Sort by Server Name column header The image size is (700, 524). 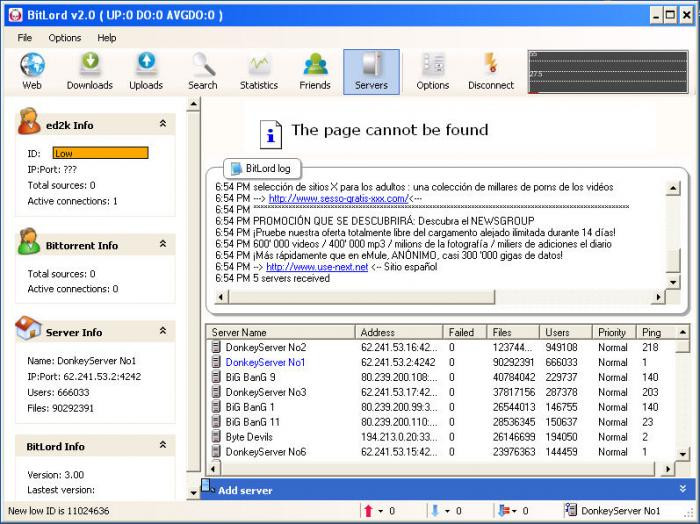pyautogui.click(x=281, y=333)
